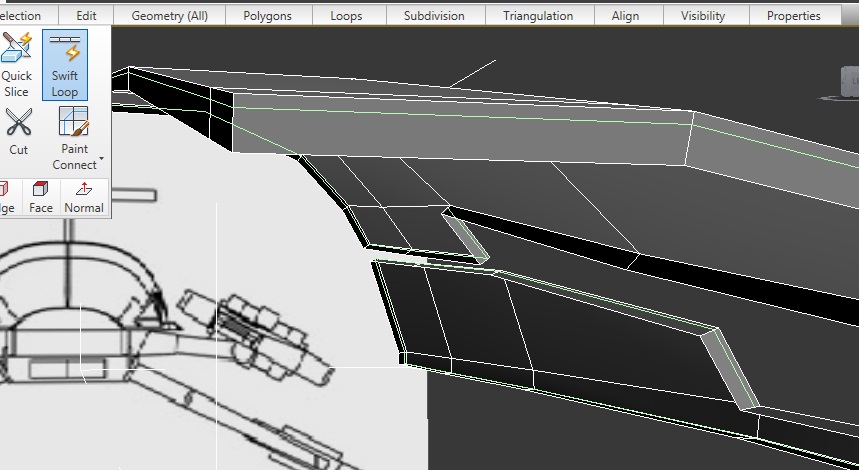Turn on the Normal constraint
The width and height of the screenshot is (859, 470).
[84, 197]
